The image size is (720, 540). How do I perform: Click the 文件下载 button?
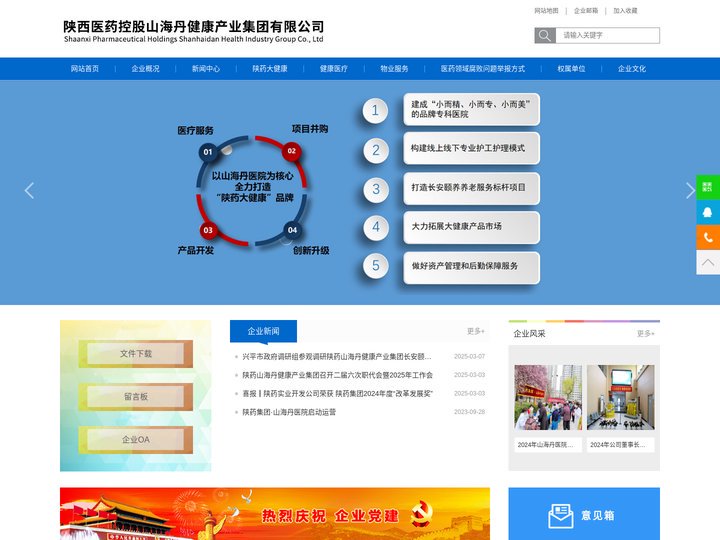pyautogui.click(x=135, y=354)
